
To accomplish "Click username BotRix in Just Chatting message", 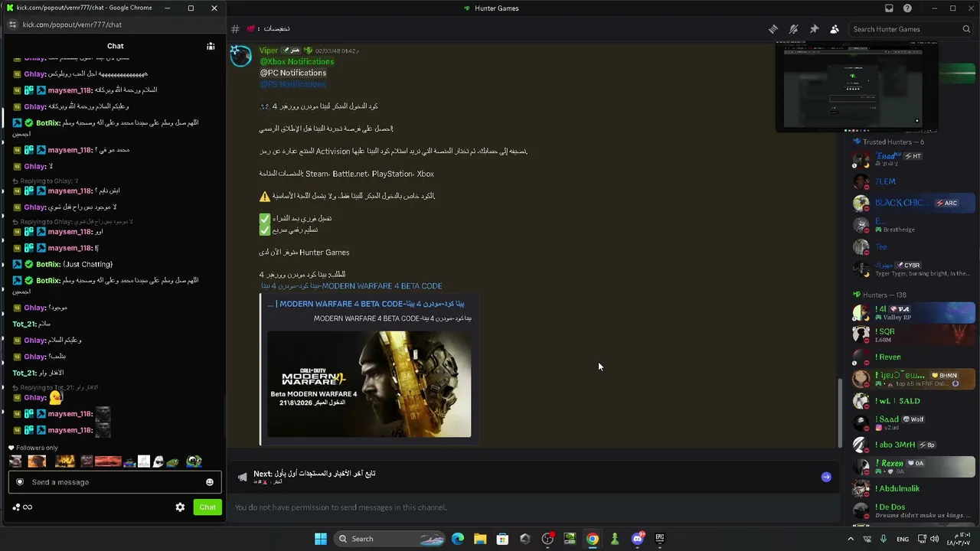I will 47,264.
